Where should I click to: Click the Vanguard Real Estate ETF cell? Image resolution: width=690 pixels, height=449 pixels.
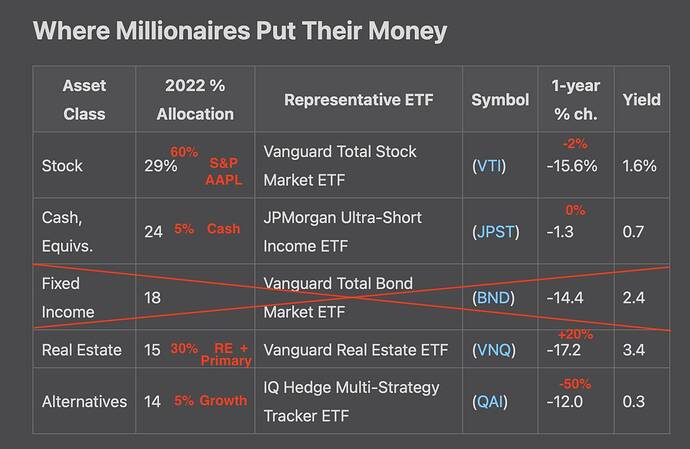click(359, 350)
